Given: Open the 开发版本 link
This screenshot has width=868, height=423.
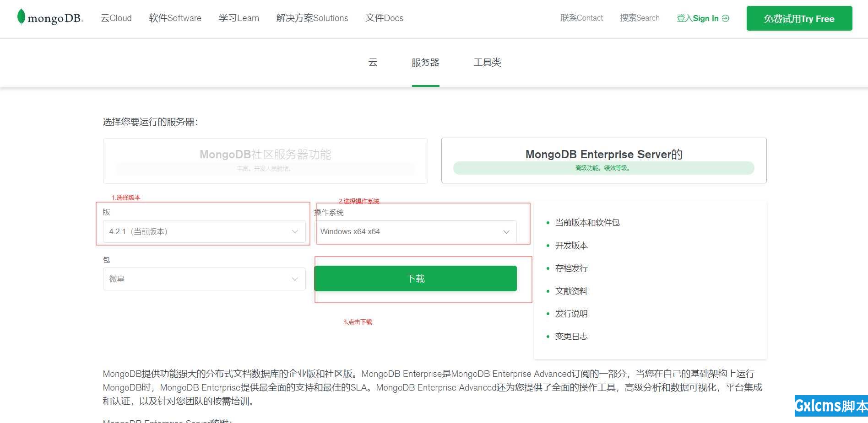Looking at the screenshot, I should (571, 246).
